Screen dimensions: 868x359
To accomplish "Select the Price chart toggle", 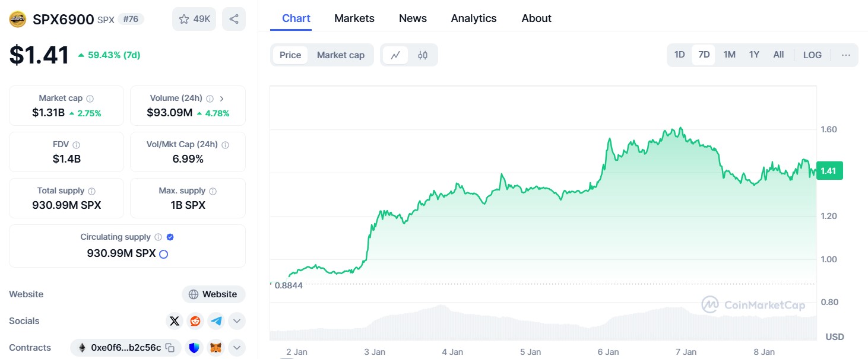I will tap(290, 55).
